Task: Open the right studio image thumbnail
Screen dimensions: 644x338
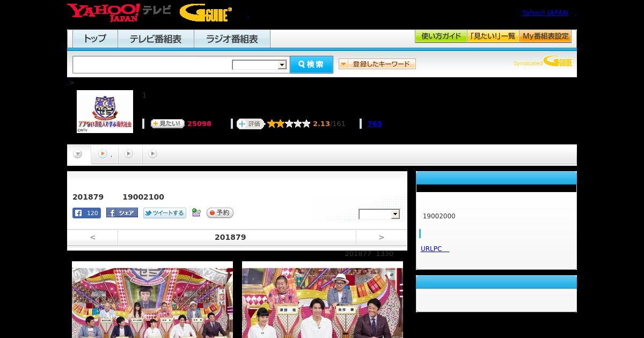Action: [x=323, y=299]
